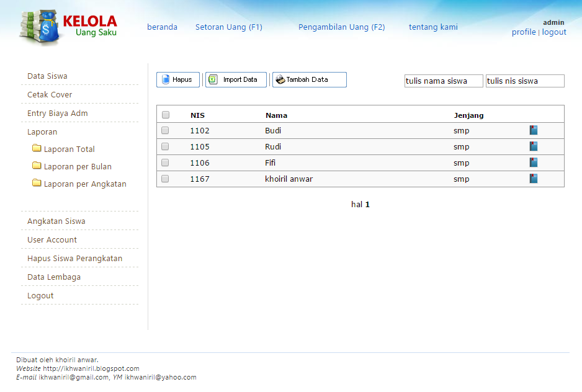This screenshot has height=392, width=582.
Task: Open the book icon in khoiril anwar's row
Action: 534,179
